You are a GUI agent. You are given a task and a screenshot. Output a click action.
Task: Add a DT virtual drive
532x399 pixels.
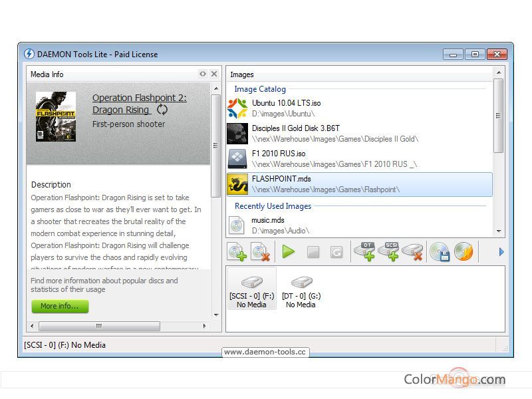click(x=364, y=252)
